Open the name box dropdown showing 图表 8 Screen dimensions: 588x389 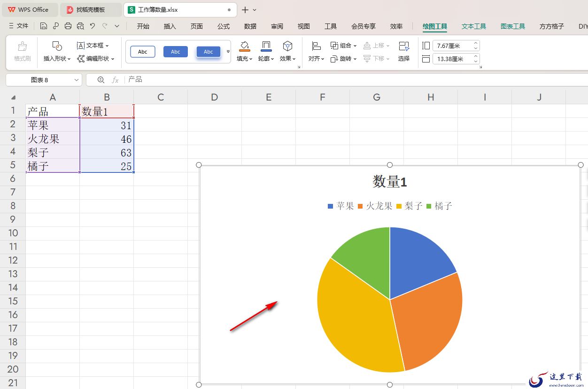pyautogui.click(x=77, y=80)
